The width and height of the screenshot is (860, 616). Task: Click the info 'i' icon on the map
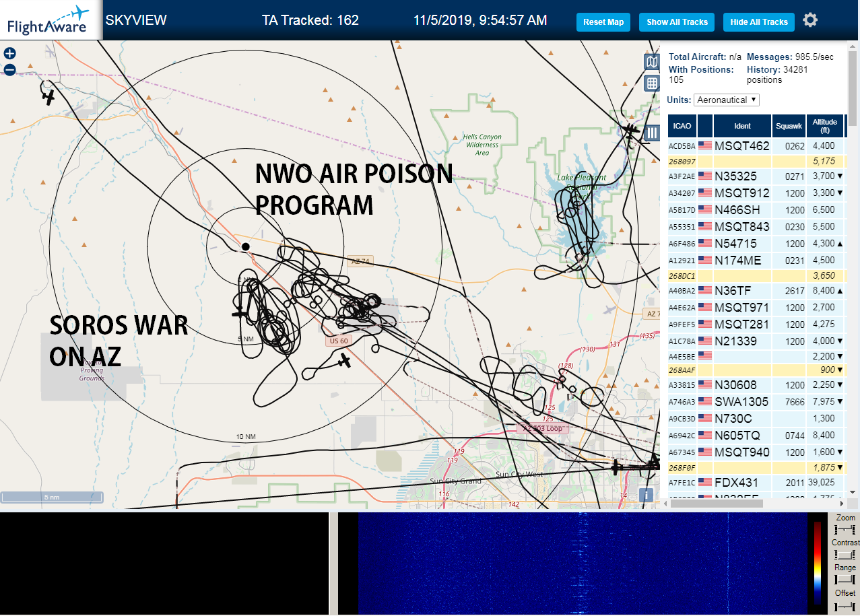[x=646, y=495]
